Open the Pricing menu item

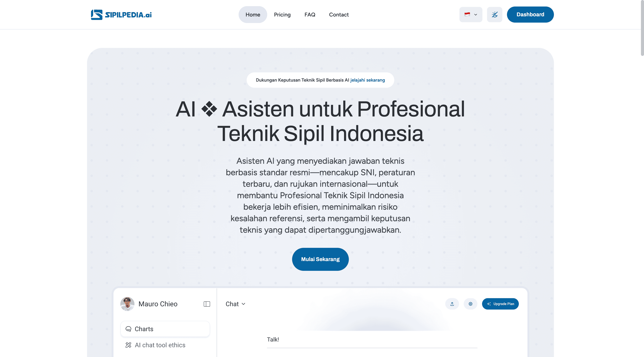[282, 15]
